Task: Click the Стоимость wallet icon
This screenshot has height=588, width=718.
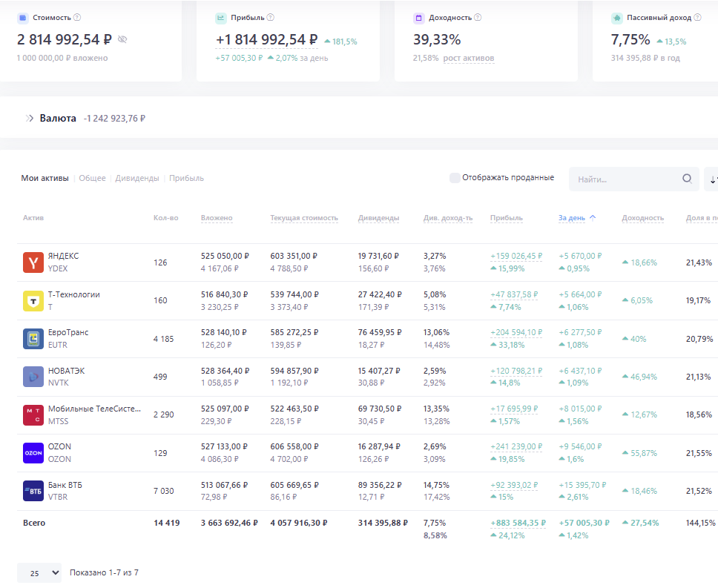Action: click(x=23, y=18)
